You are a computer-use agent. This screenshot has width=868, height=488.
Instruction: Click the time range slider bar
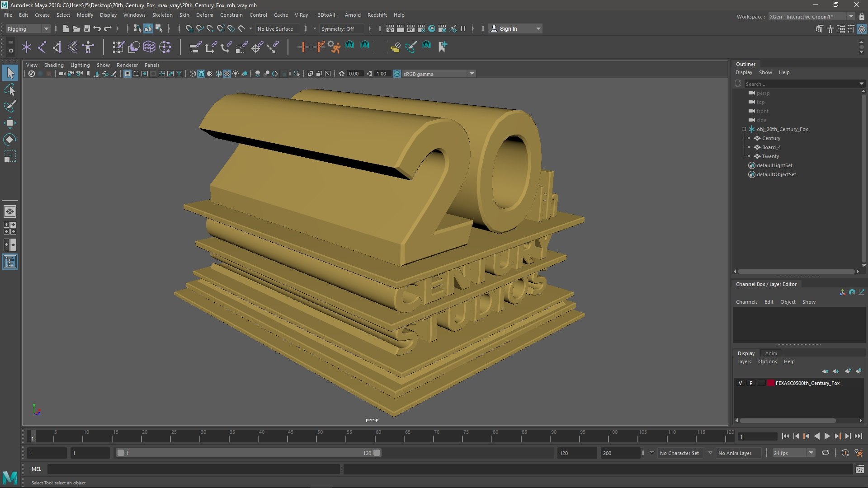[249, 453]
